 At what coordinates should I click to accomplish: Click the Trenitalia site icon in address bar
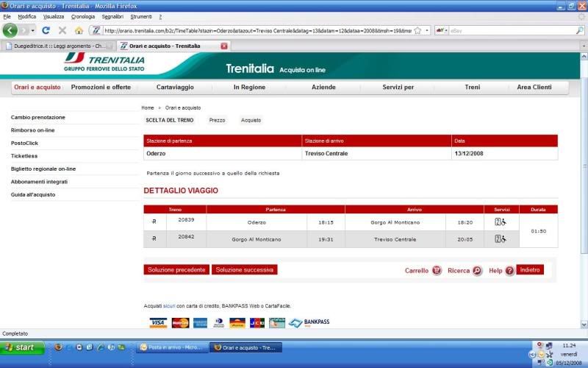pos(96,30)
